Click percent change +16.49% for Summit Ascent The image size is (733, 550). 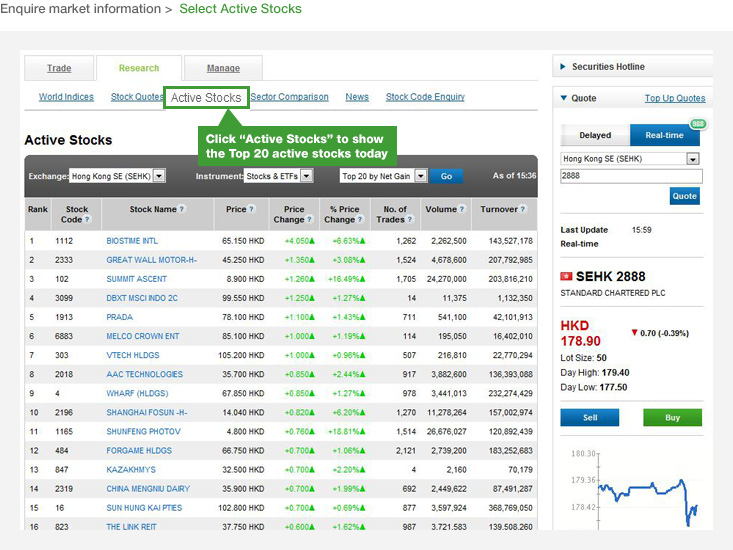[x=346, y=279]
